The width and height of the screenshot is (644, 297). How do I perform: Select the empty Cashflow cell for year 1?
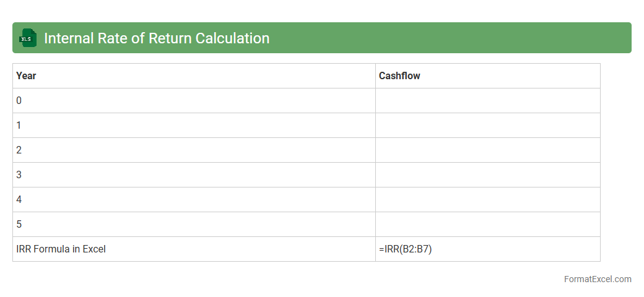click(x=487, y=126)
